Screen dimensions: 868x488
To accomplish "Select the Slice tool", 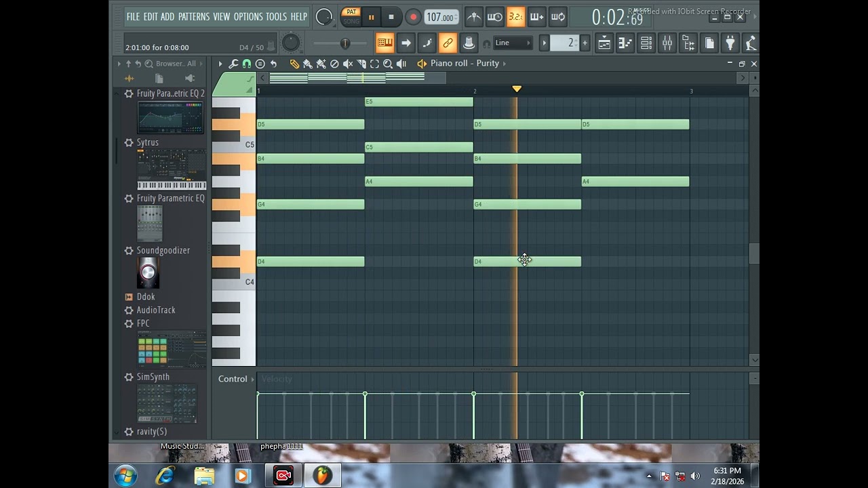I will (x=361, y=64).
